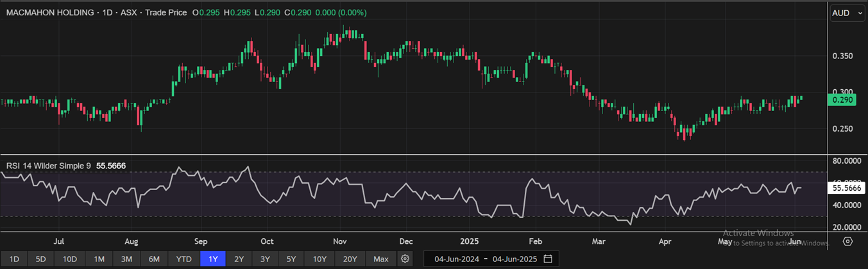Select the 1D time range

click(x=14, y=259)
